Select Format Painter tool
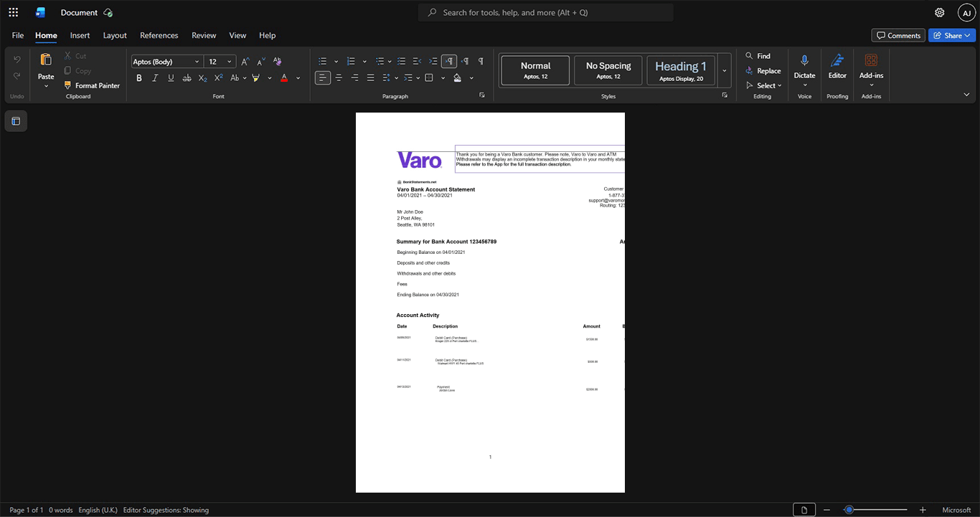Image resolution: width=980 pixels, height=517 pixels. 91,85
